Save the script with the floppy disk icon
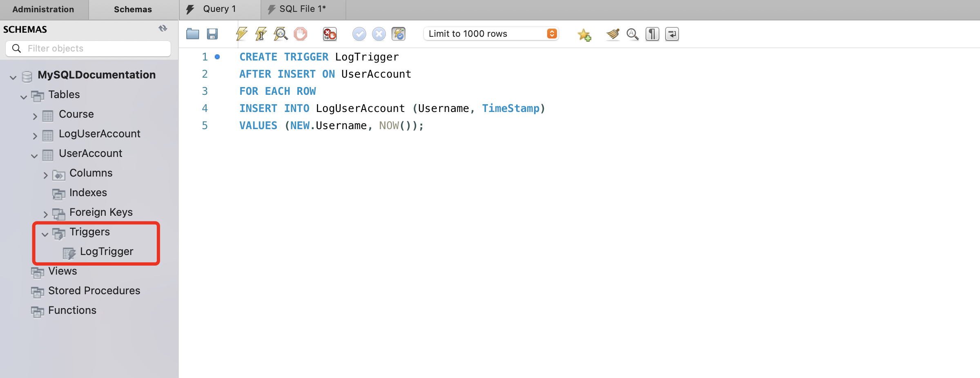The width and height of the screenshot is (980, 378). coord(212,34)
